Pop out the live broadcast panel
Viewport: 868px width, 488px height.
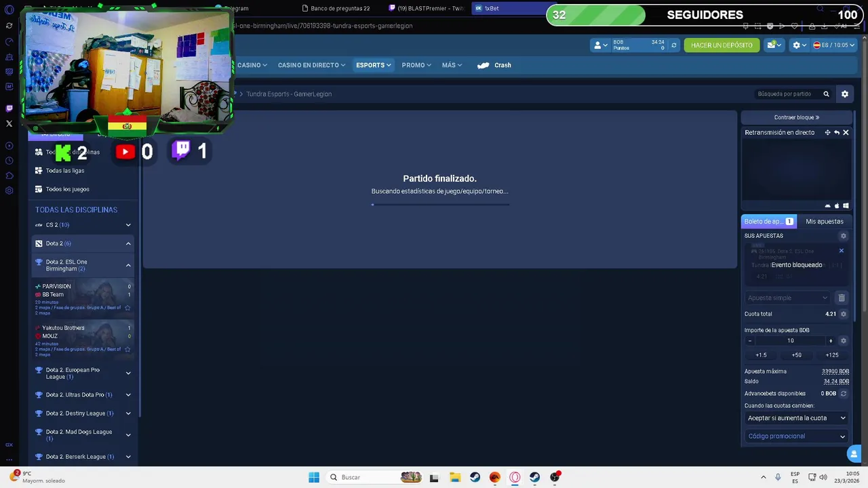[x=836, y=133]
